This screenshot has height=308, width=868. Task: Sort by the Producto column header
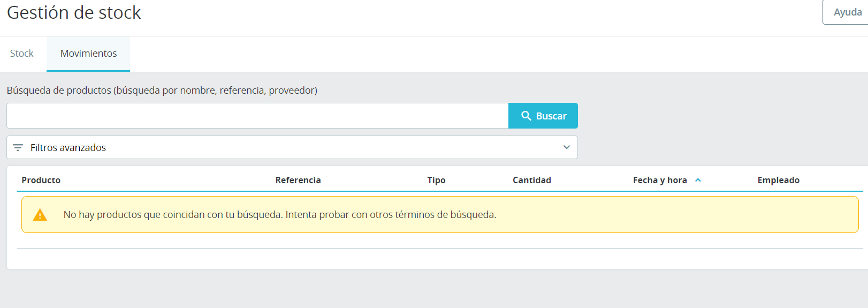coord(41,180)
